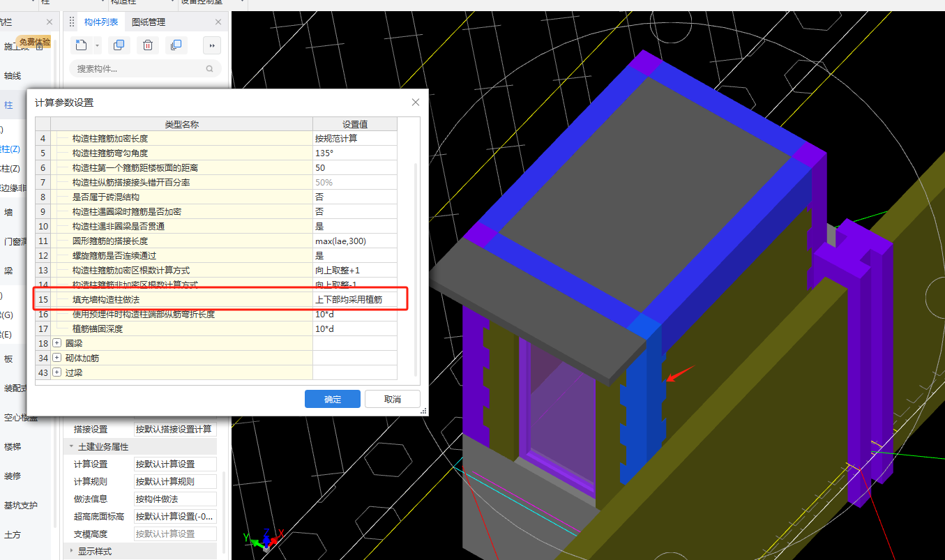
Task: Click 否 value for 是否属于砖混结构
Action: (355, 197)
